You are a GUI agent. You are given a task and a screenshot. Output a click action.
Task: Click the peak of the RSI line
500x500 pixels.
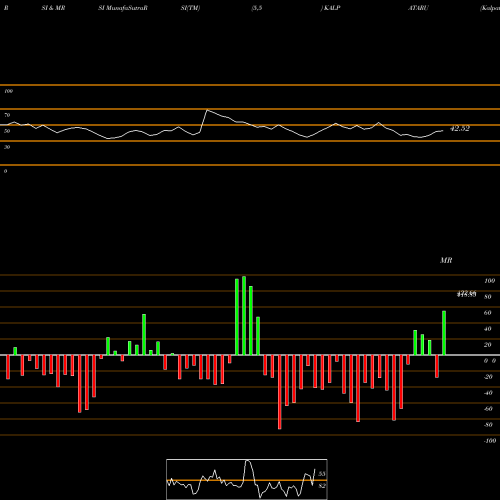click(x=207, y=110)
